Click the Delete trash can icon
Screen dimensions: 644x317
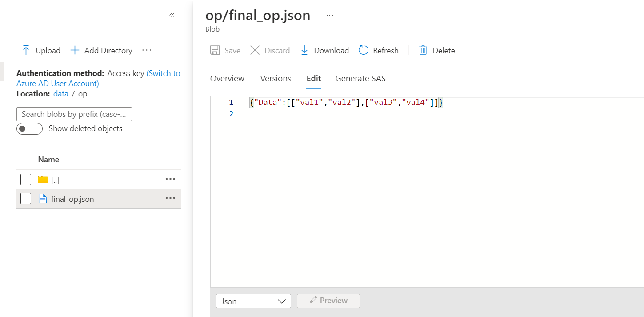click(x=423, y=50)
